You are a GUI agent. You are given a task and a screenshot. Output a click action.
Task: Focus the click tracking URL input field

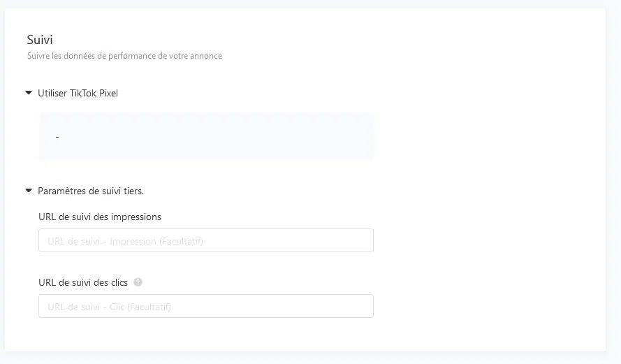point(205,307)
